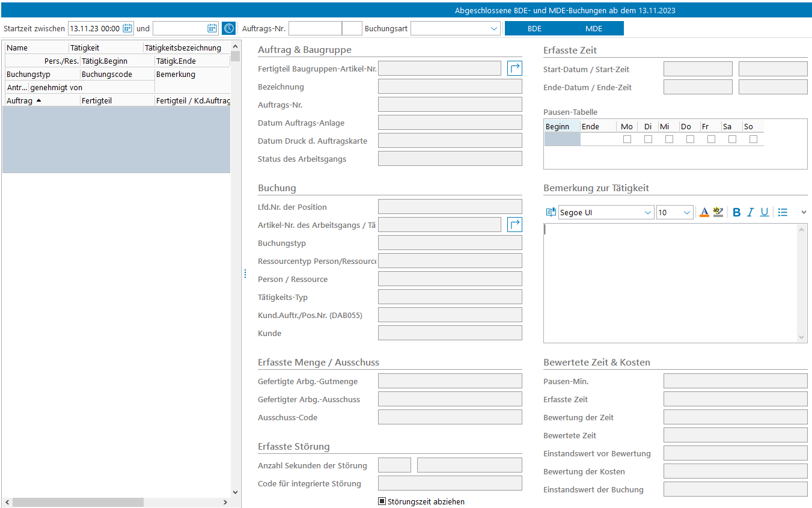The image size is (812, 508).
Task: Click into the Auftrags-Nr. filter field
Action: [x=315, y=28]
